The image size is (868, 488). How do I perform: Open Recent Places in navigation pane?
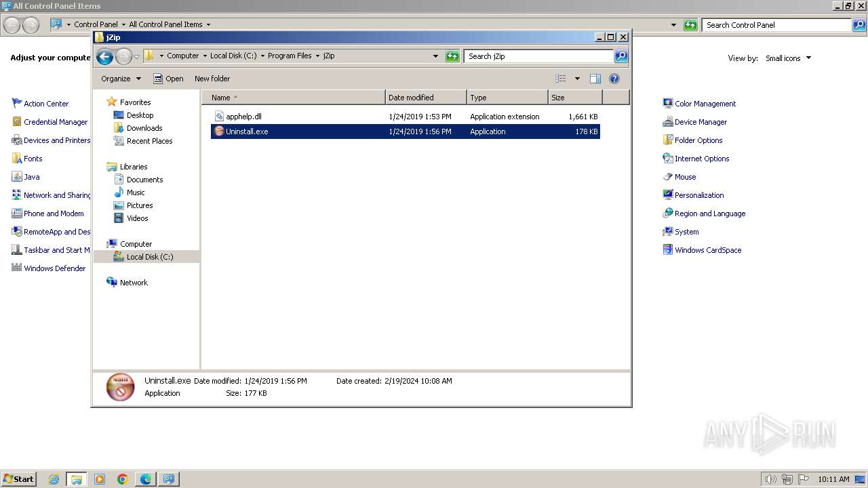(149, 141)
